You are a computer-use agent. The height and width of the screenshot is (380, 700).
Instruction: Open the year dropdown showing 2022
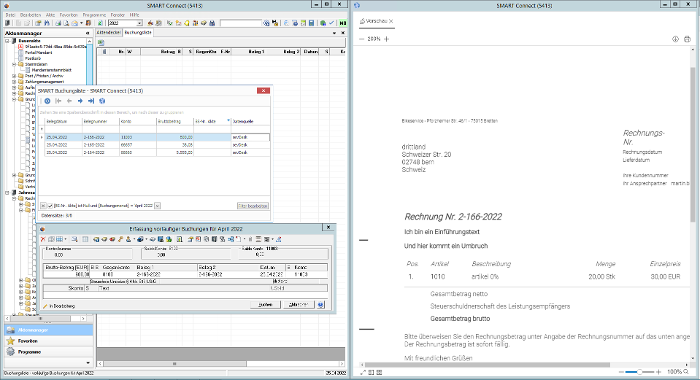click(139, 23)
